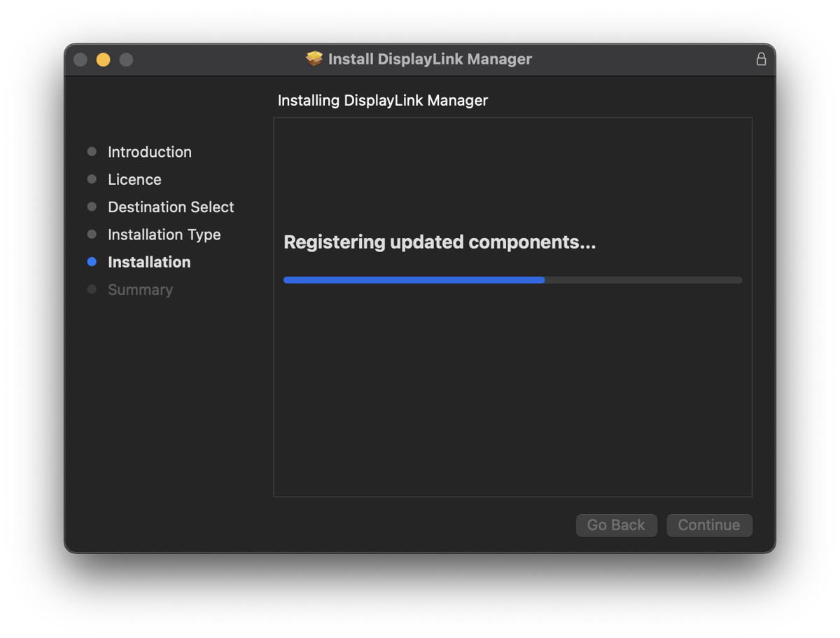Click the installation progress bar
The width and height of the screenshot is (840, 638).
point(512,280)
